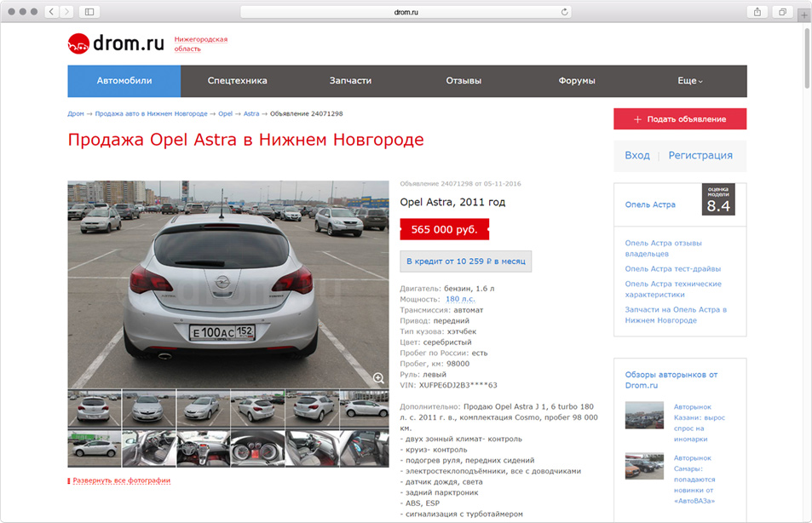Image resolution: width=812 pixels, height=523 pixels.
Task: Click the Opel breadcrumb link
Action: tap(225, 113)
